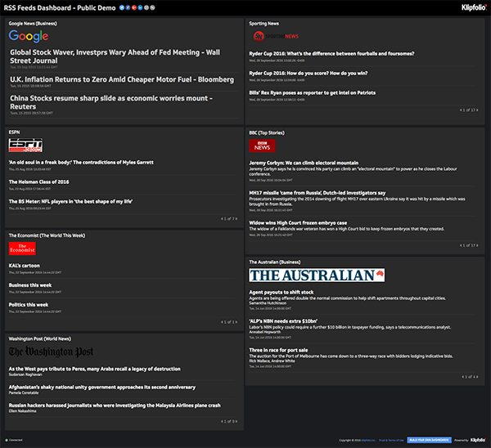The height and width of the screenshot is (448, 491).
Task: Click The Washington Post masthead logo
Action: (51, 352)
